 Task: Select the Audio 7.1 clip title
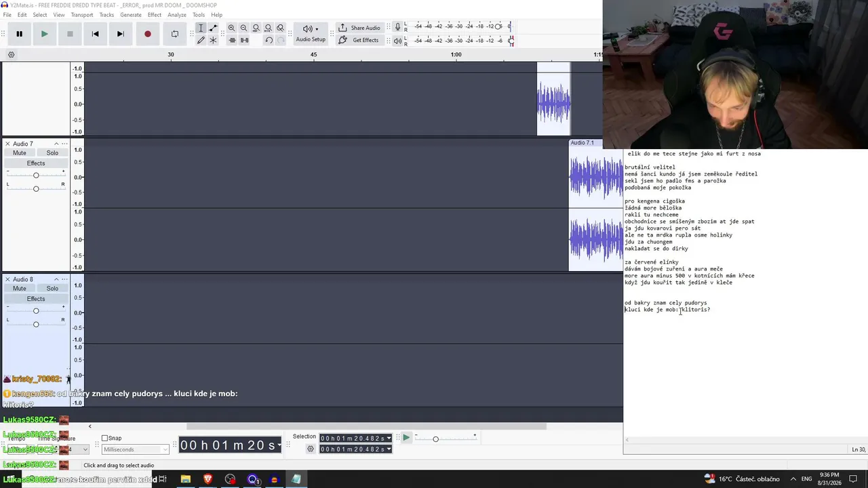point(582,143)
